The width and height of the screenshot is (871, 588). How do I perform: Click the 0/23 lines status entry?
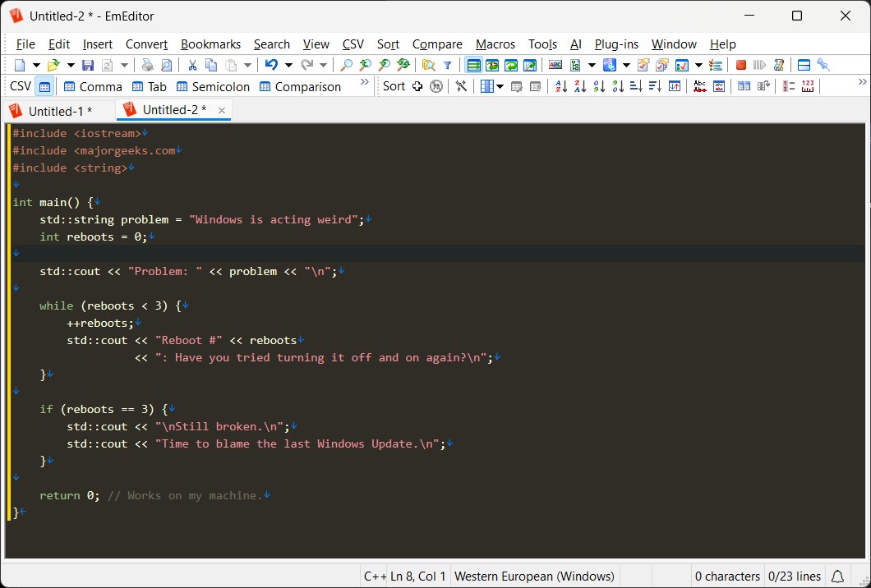point(795,577)
